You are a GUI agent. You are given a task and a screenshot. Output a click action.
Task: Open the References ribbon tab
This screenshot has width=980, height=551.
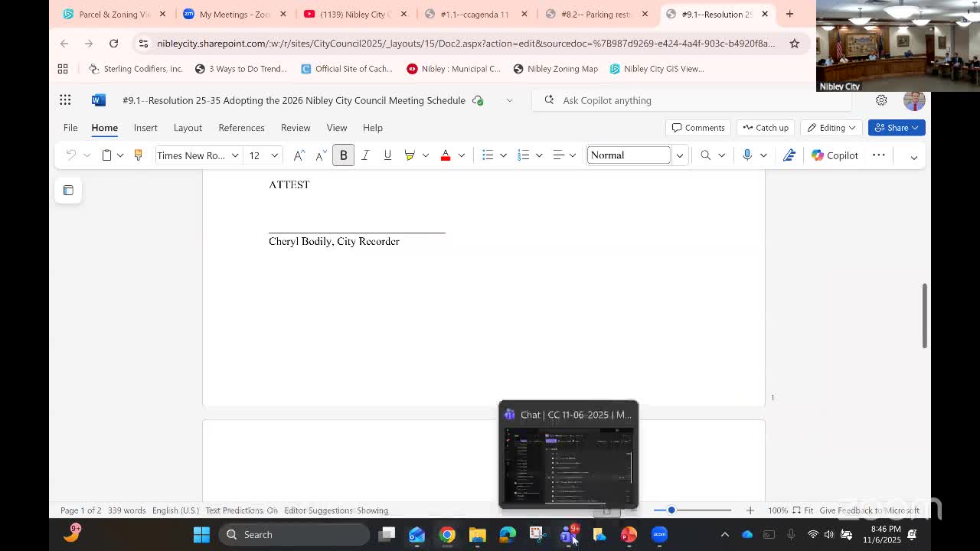point(241,128)
